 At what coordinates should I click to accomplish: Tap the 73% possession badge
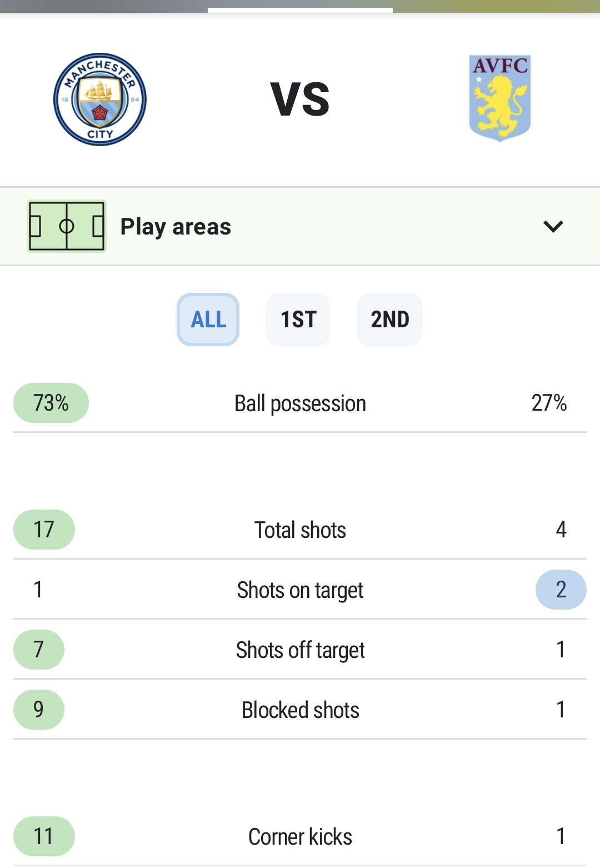coord(51,403)
